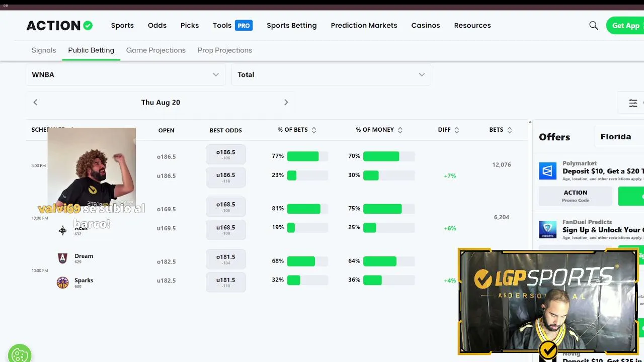Open the FanDuel Predicts offer logo

(x=548, y=229)
